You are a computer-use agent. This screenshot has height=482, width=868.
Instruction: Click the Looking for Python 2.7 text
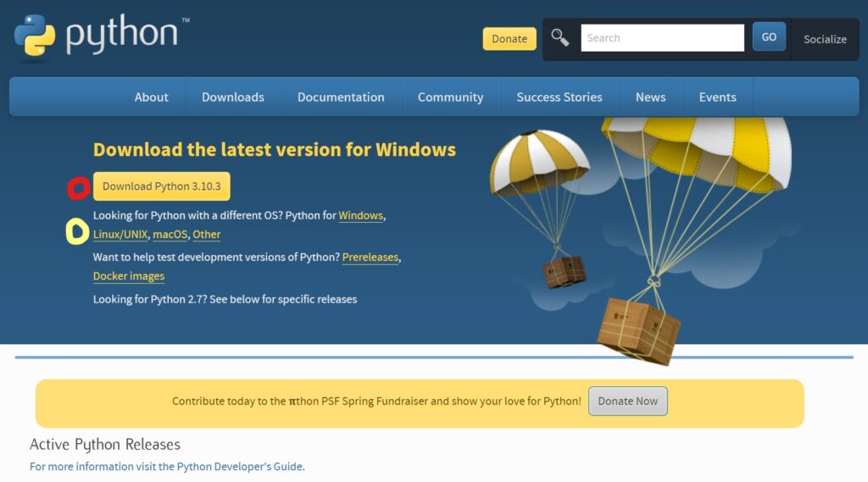225,299
